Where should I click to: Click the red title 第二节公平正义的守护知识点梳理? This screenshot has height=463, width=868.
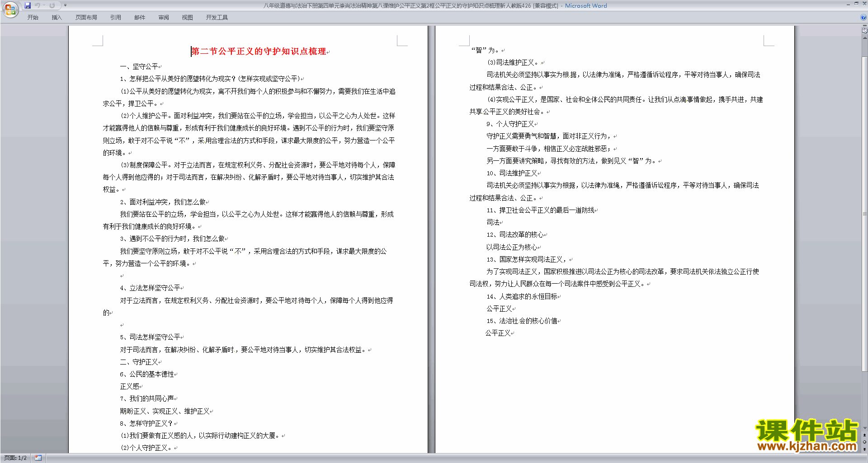click(x=259, y=51)
